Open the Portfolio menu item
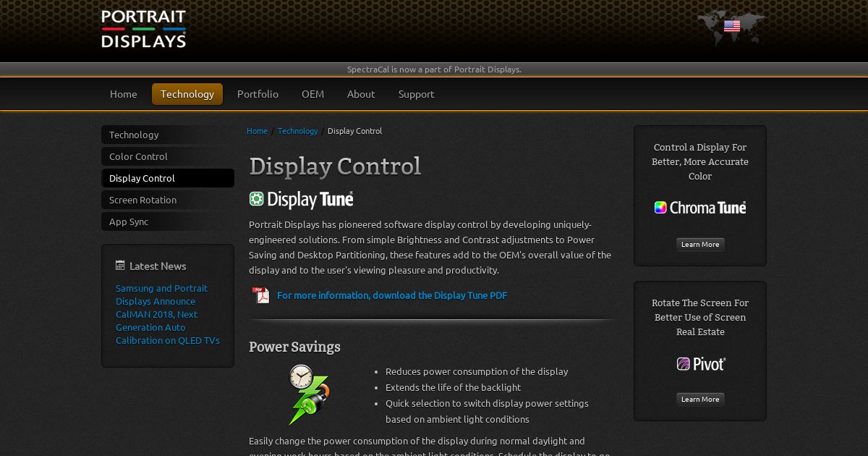 coord(258,94)
